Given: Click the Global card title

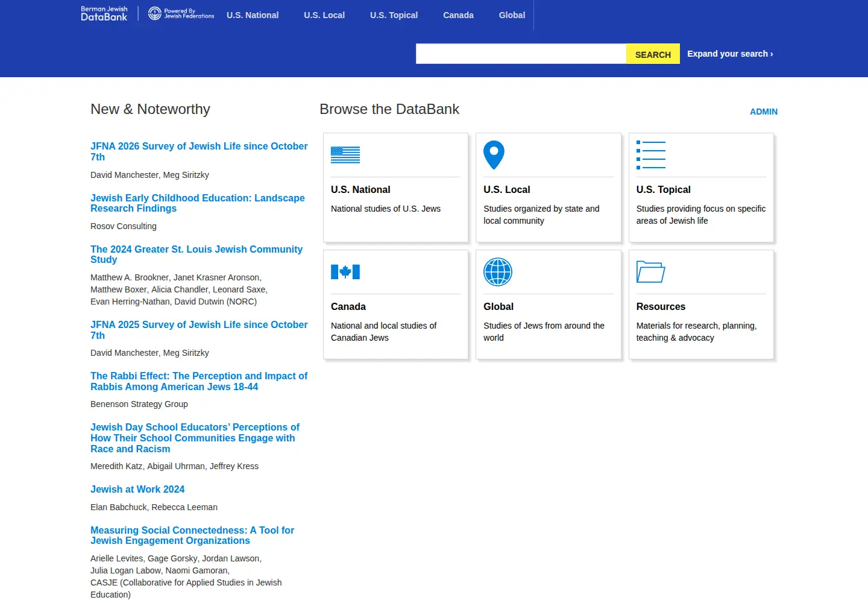Looking at the screenshot, I should [498, 306].
